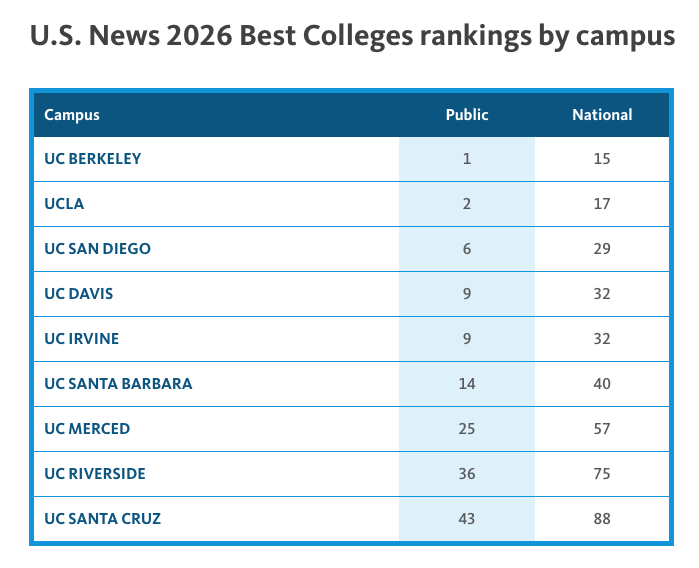Click UC Santa Barbara's public rank 14
This screenshot has width=699, height=568.
click(x=467, y=383)
